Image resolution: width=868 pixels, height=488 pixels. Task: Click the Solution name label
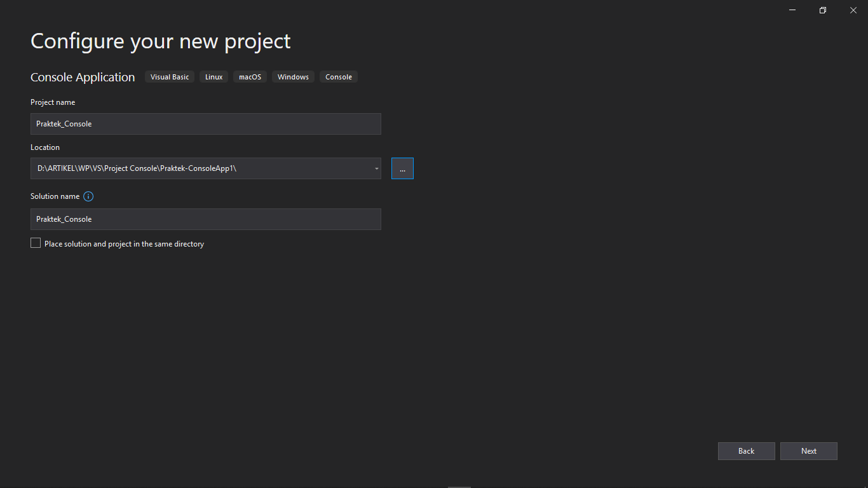point(55,196)
